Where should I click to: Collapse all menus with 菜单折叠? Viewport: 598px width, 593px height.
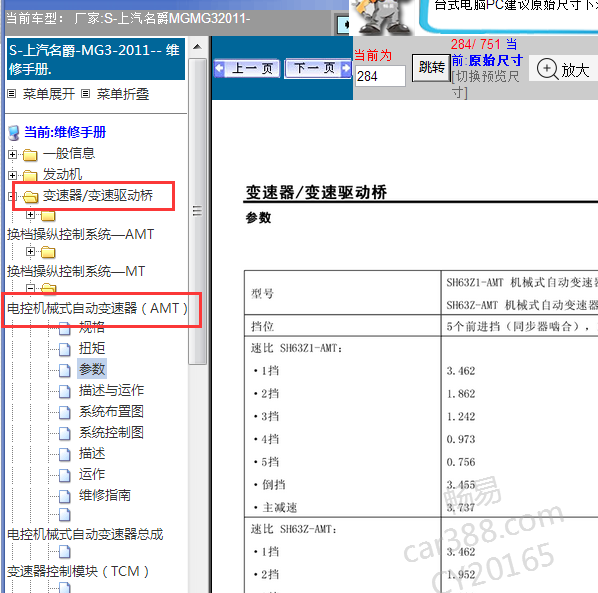[122, 94]
